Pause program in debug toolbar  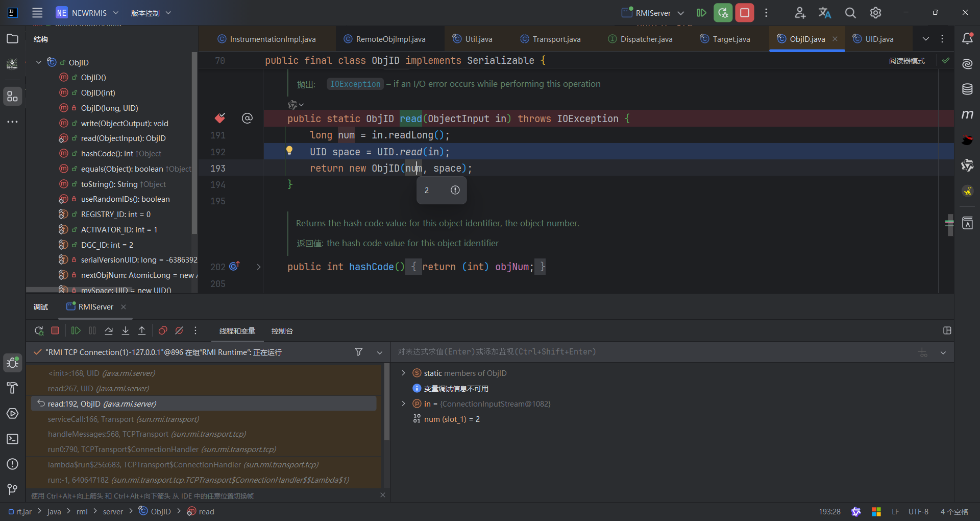[x=92, y=331]
